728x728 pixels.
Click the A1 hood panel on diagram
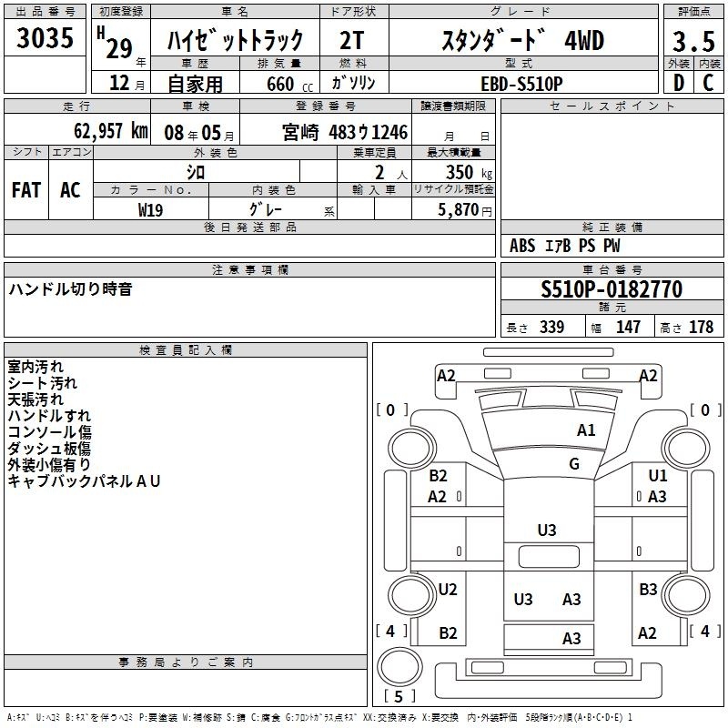click(546, 432)
